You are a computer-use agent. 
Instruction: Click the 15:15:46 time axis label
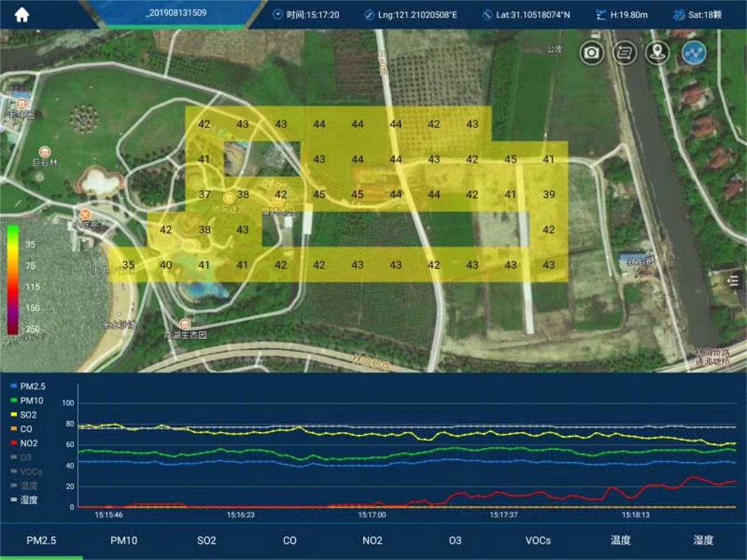(x=108, y=515)
